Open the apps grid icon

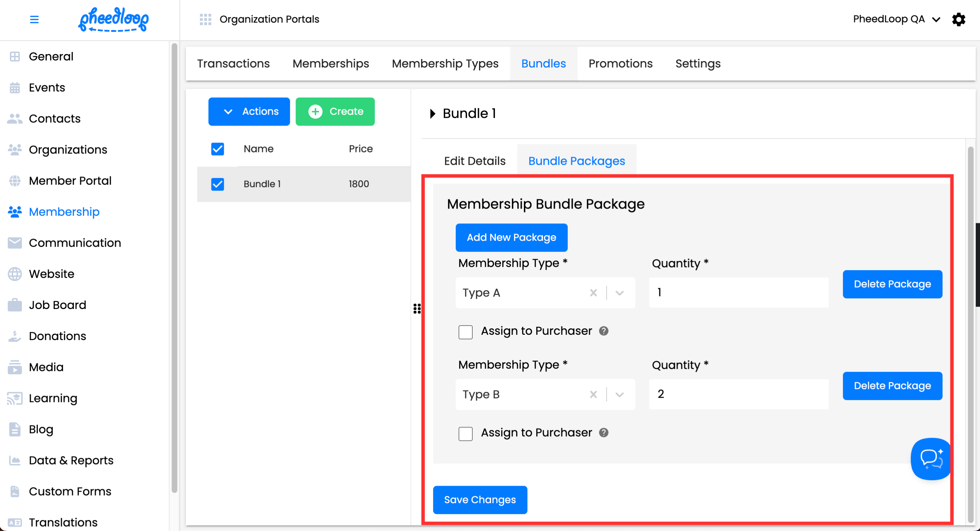(x=205, y=19)
